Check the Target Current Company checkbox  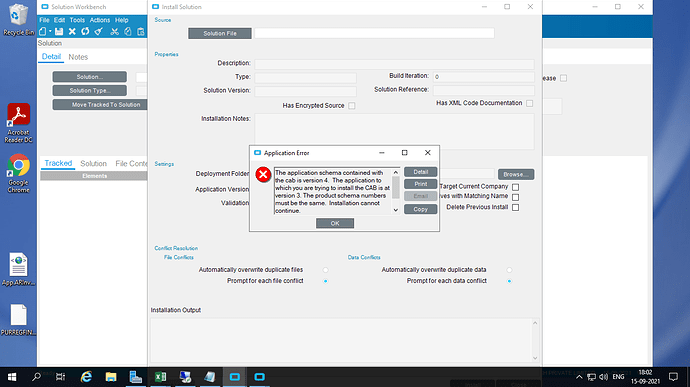pos(515,187)
